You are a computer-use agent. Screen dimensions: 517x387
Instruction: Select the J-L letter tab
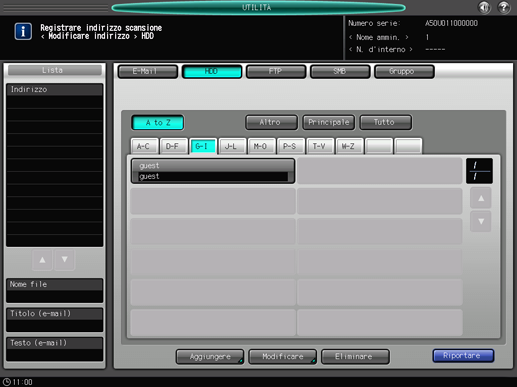point(232,146)
